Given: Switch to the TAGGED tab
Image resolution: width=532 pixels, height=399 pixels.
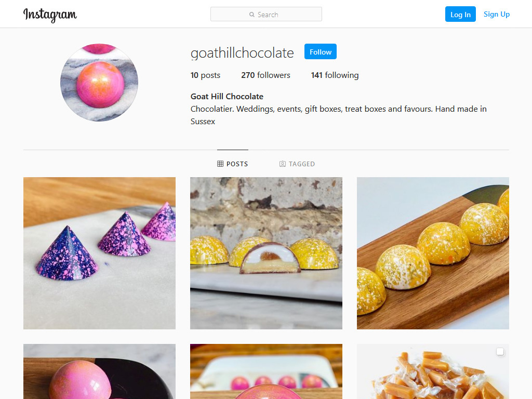Looking at the screenshot, I should coord(297,164).
